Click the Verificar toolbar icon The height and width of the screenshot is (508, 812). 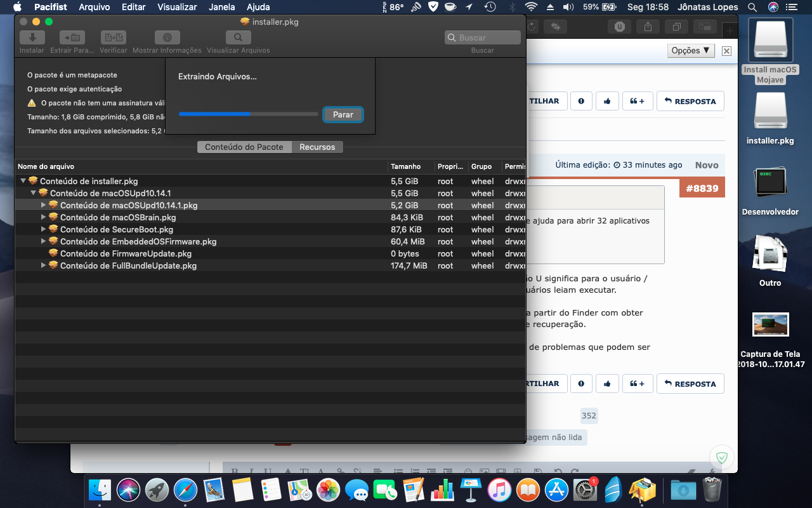coord(114,37)
